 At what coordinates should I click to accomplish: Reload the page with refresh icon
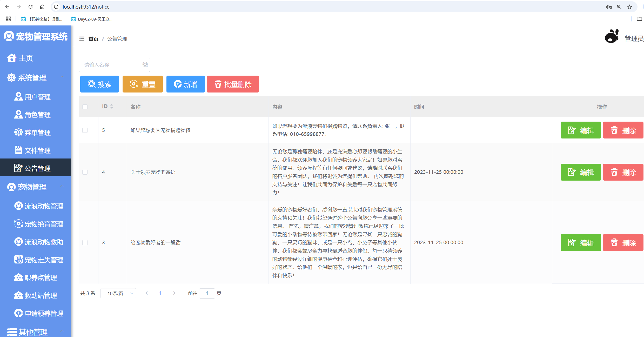point(30,7)
